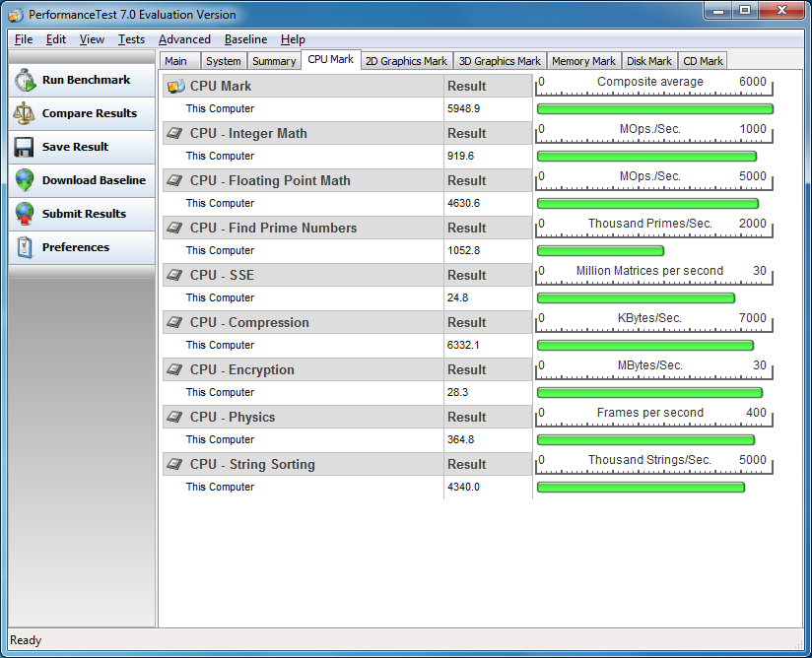Screen dimensions: 812x658
Task: Click the CPU - Physics header row label
Action: pyautogui.click(x=232, y=417)
